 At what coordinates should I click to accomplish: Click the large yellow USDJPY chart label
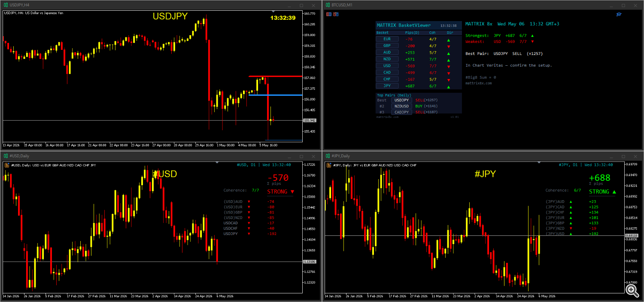point(170,16)
